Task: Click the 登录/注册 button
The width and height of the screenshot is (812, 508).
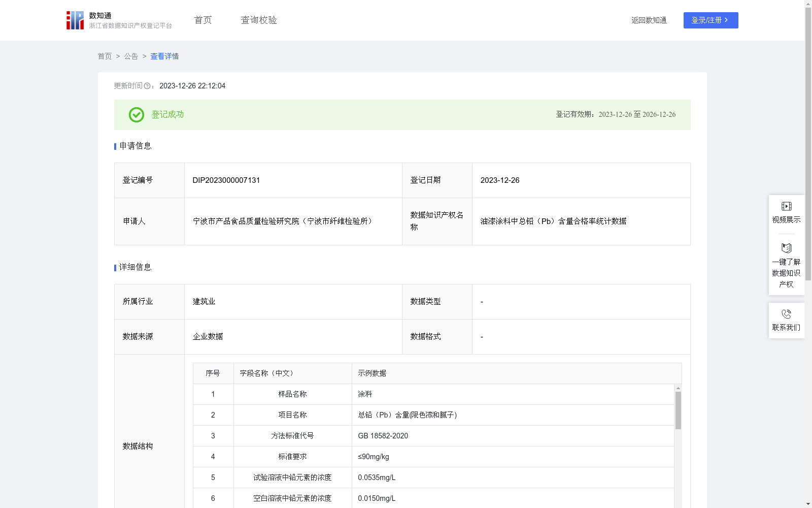Action: tap(710, 20)
